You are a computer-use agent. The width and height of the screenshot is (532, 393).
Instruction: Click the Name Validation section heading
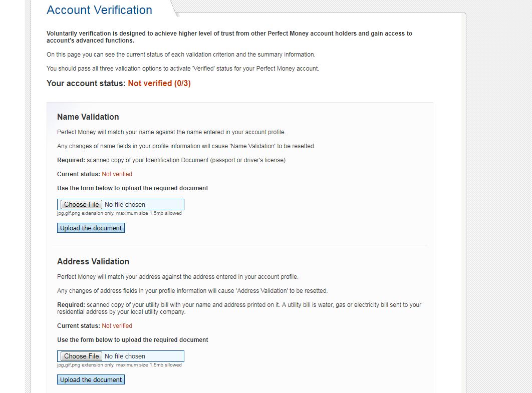tap(88, 117)
